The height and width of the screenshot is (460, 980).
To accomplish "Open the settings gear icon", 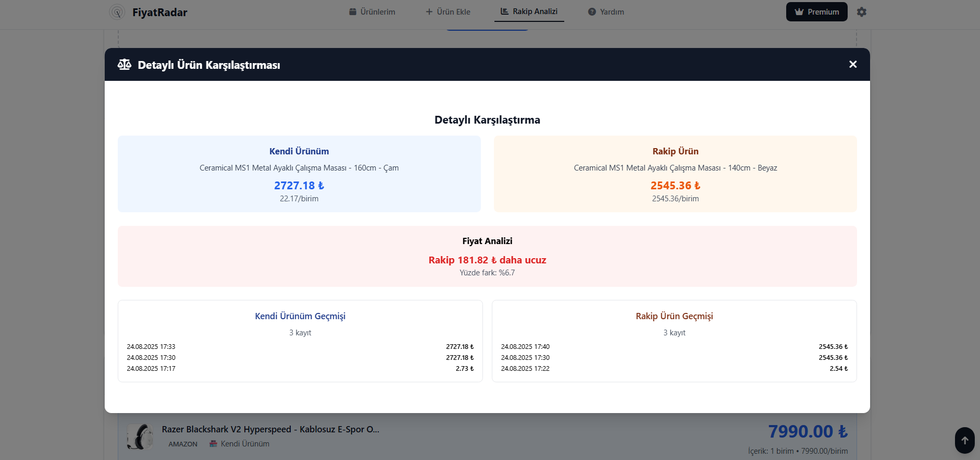I will point(862,12).
